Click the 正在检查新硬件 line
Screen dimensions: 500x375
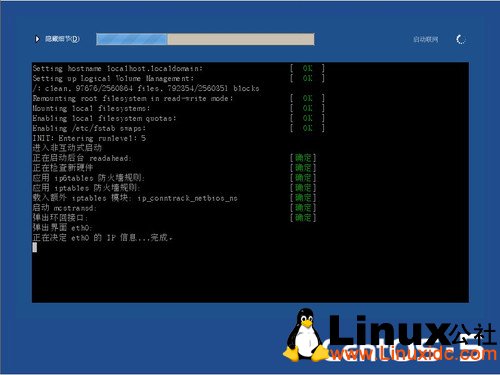point(63,168)
